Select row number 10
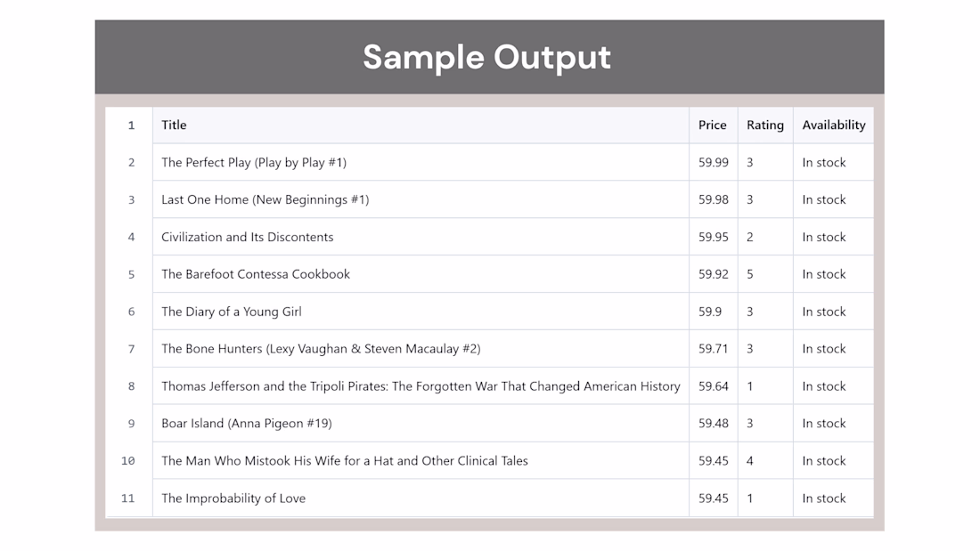980x551 pixels. coord(128,461)
